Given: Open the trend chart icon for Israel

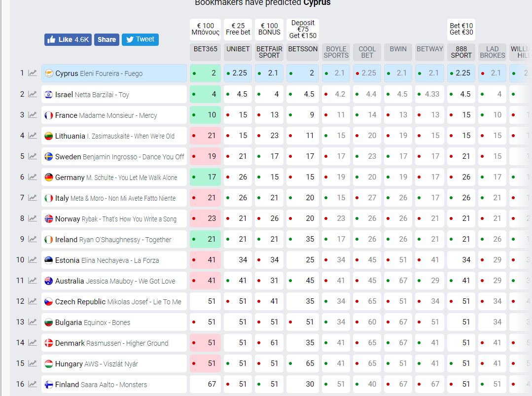Looking at the screenshot, I should coord(32,94).
